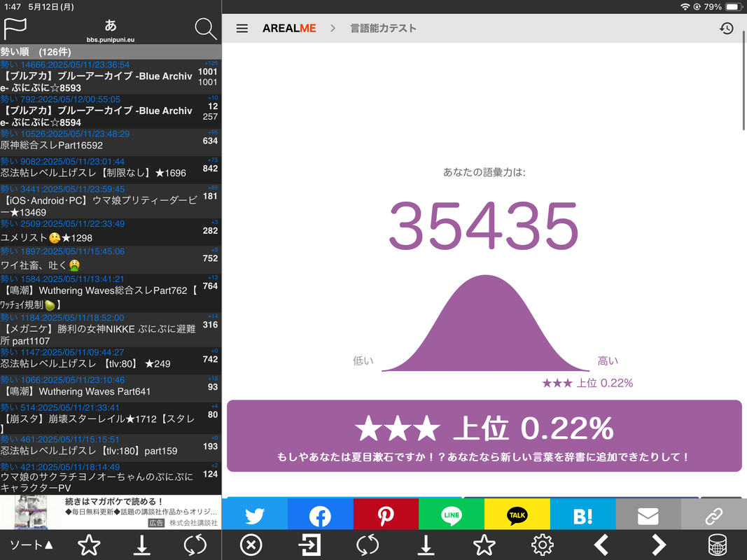Image resolution: width=747 pixels, height=560 pixels.
Task: Tap the マガポケ advertisement banner
Action: [111, 512]
